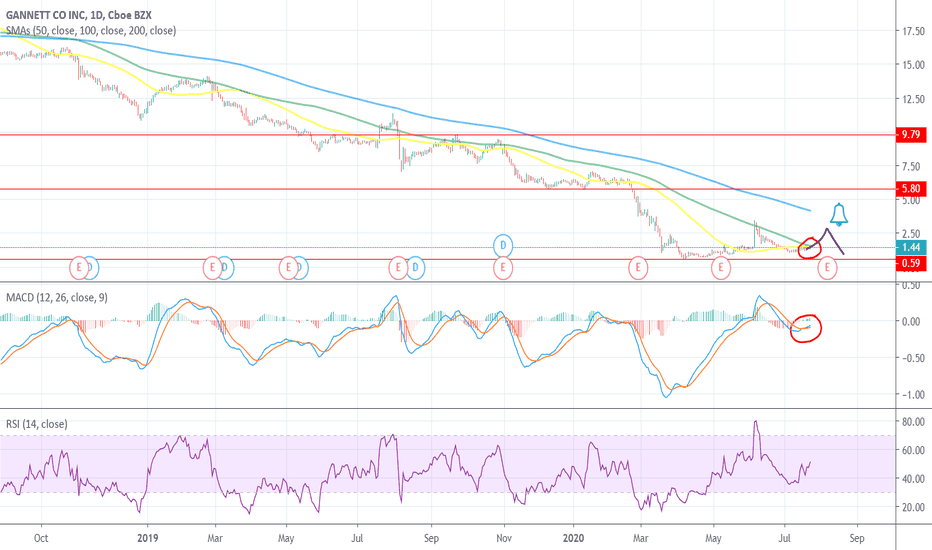Click the 15.00 price axis label
The width and height of the screenshot is (932, 550).
tap(914, 65)
